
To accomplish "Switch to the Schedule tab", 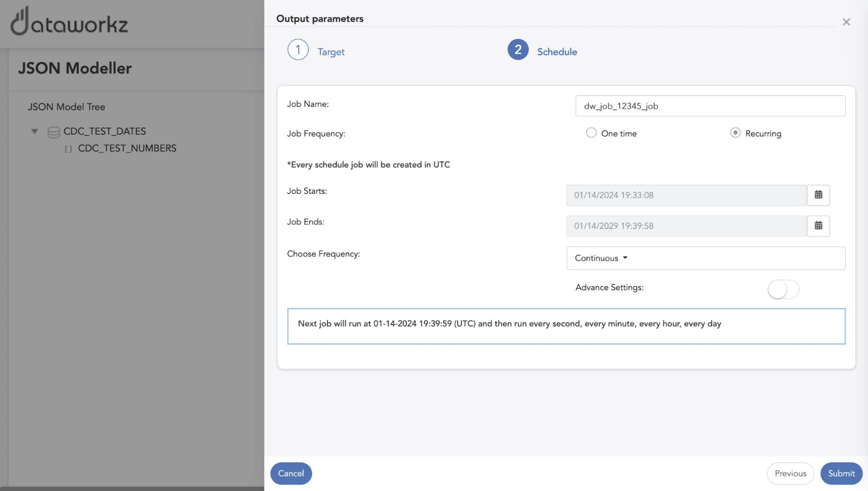I will [x=557, y=51].
